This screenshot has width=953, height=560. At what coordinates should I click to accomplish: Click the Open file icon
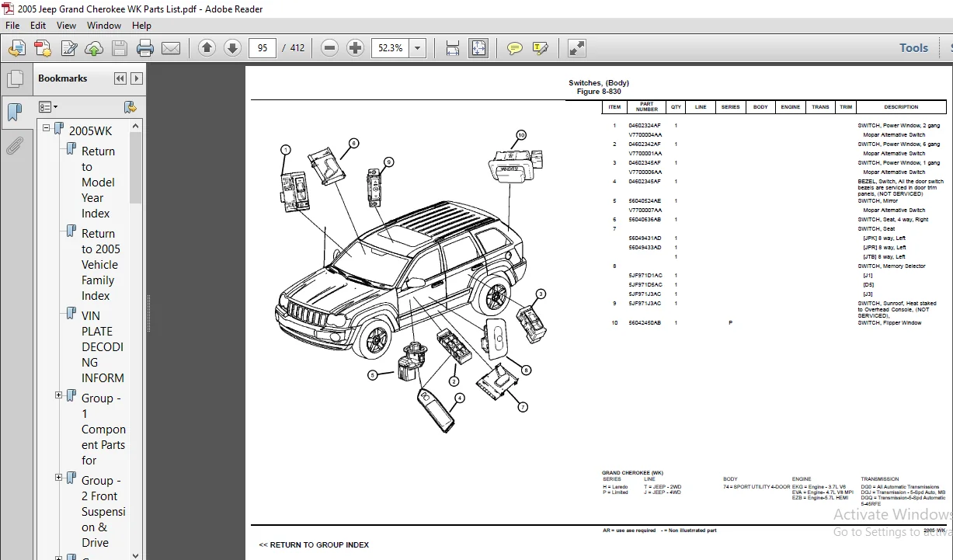[x=16, y=48]
